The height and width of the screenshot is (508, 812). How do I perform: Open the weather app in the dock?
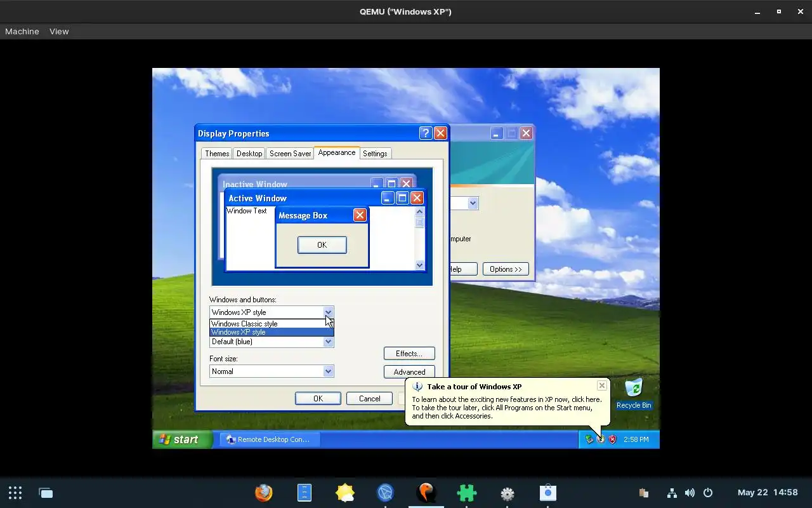(345, 493)
